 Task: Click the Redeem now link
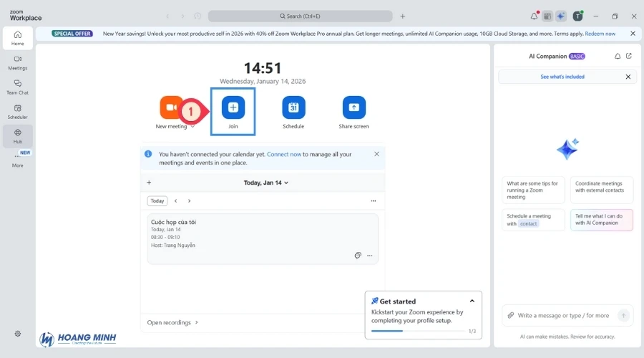pos(600,34)
